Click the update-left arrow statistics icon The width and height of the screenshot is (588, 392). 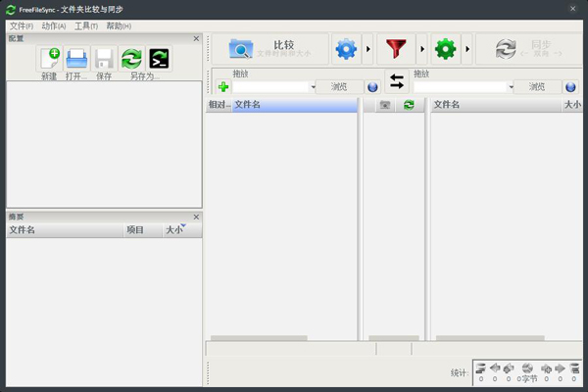click(x=495, y=368)
